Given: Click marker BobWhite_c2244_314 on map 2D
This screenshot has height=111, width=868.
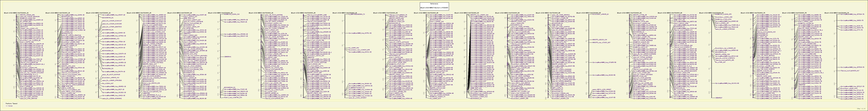Looking at the screenshot, I should click(232, 15).
